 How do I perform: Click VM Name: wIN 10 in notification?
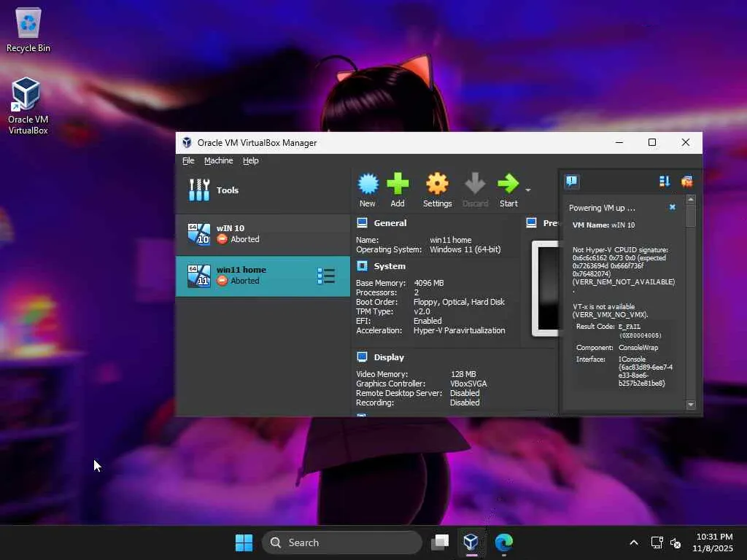coord(603,225)
